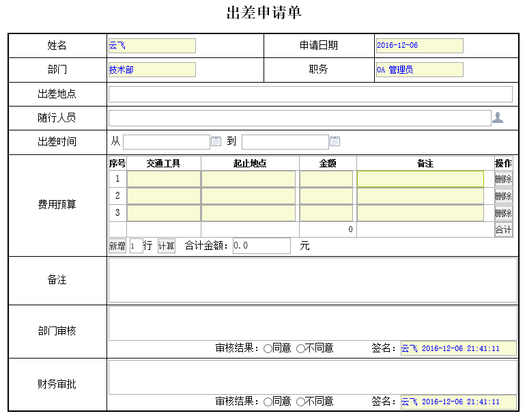Focus 交通工具 cell in budget row 3

click(164, 213)
